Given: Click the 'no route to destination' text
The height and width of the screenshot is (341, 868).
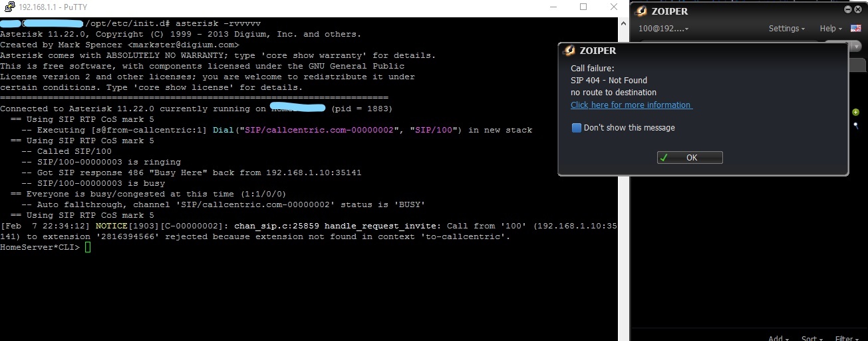Looking at the screenshot, I should (x=613, y=93).
